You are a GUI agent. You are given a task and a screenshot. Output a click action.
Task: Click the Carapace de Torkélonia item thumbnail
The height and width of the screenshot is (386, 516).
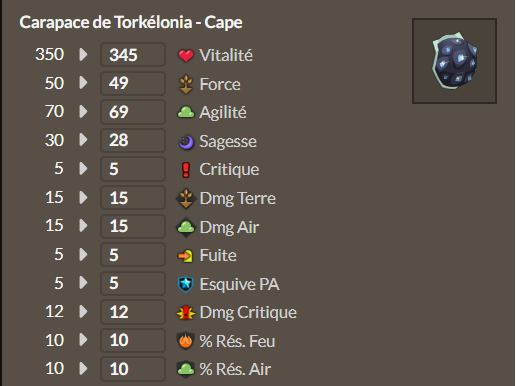point(454,61)
